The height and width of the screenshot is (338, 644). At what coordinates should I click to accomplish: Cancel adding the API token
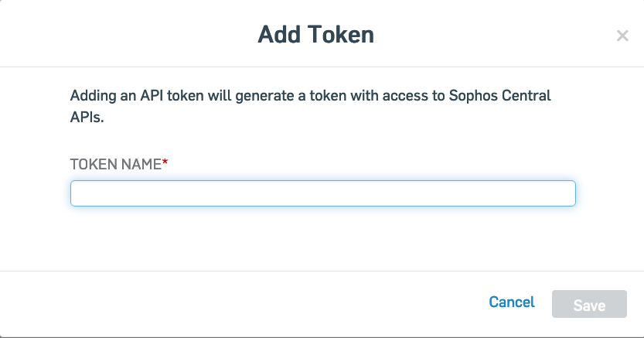[x=512, y=302]
